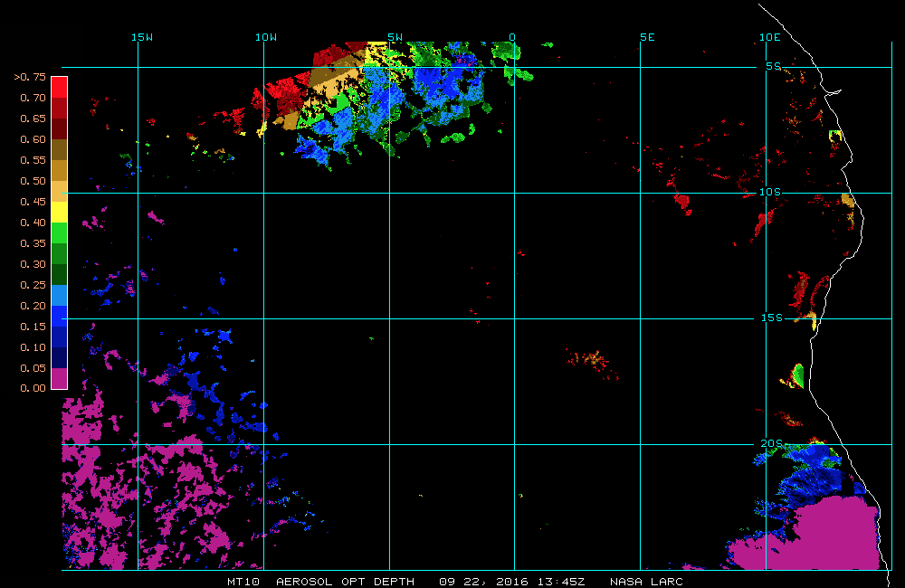Select the light blue 0.20-0.25 legend swatch

[60, 295]
